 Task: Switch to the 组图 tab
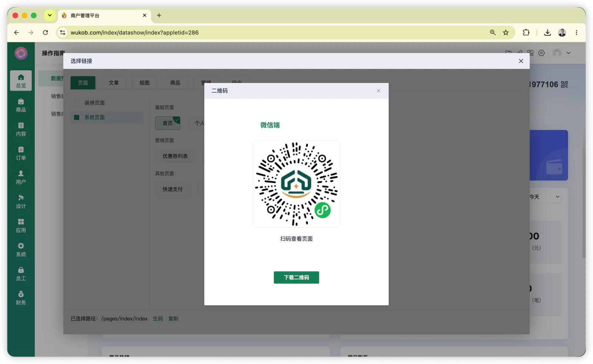pos(145,83)
